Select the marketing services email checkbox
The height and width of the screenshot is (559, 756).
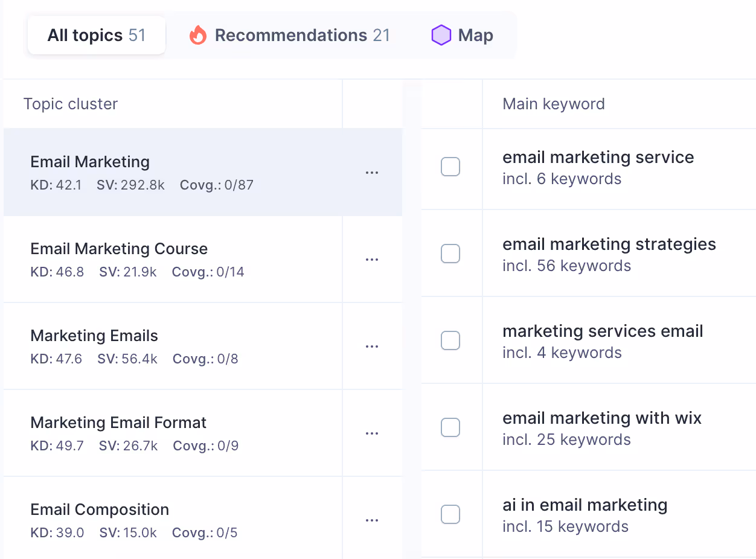(x=450, y=340)
